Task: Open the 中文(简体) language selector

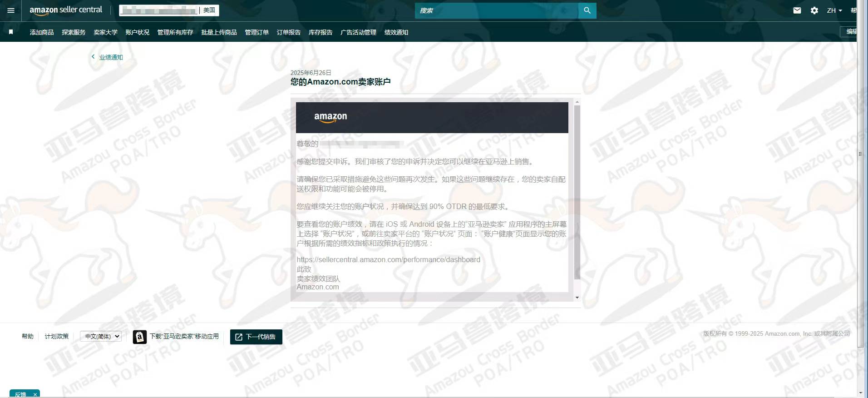Action: tap(101, 336)
